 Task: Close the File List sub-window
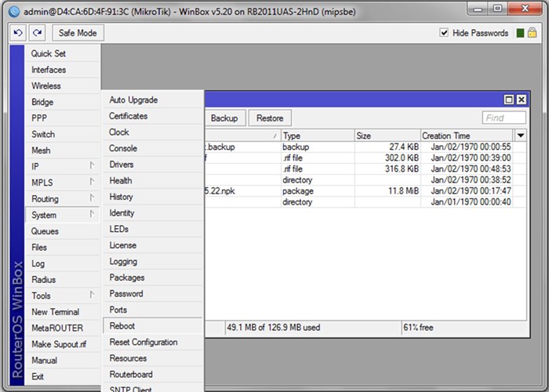(522, 100)
